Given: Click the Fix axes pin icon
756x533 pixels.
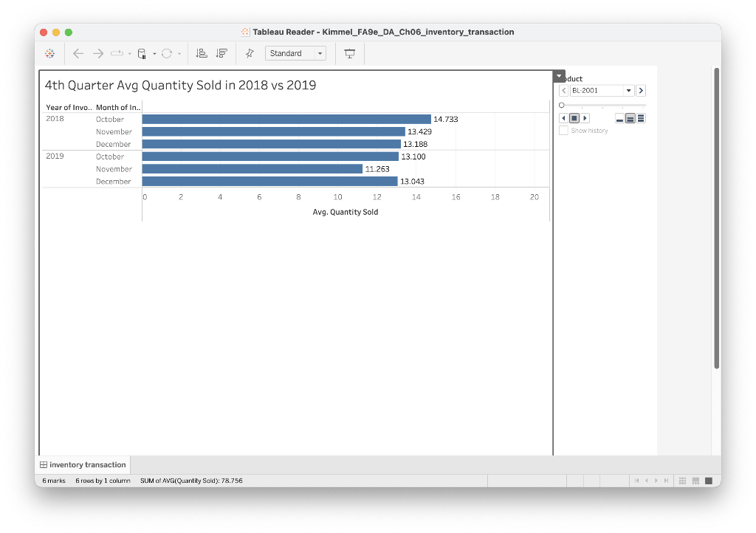Looking at the screenshot, I should click(250, 53).
